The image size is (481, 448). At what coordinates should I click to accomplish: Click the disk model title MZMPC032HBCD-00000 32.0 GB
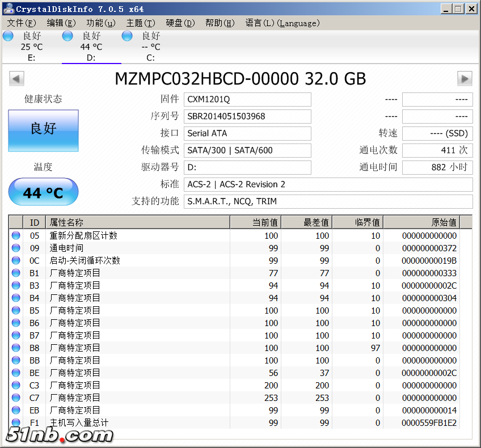click(241, 78)
